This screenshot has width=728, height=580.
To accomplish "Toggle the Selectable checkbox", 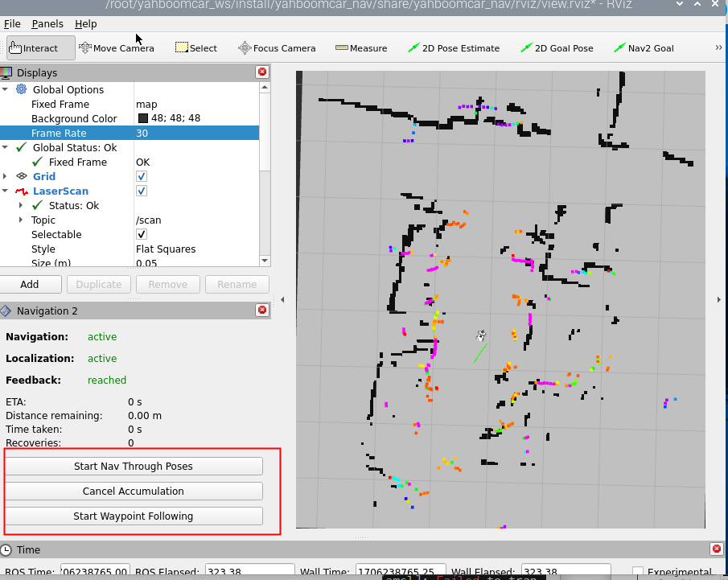I will (142, 235).
